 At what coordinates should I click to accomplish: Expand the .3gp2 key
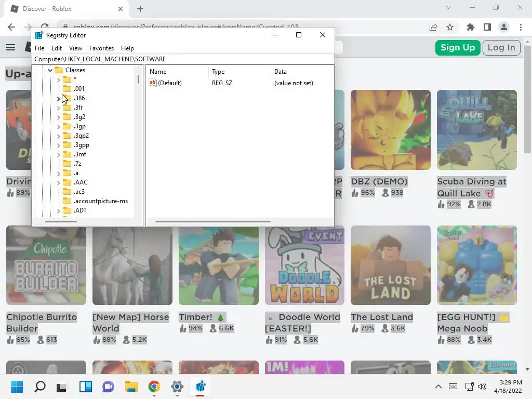(x=58, y=136)
